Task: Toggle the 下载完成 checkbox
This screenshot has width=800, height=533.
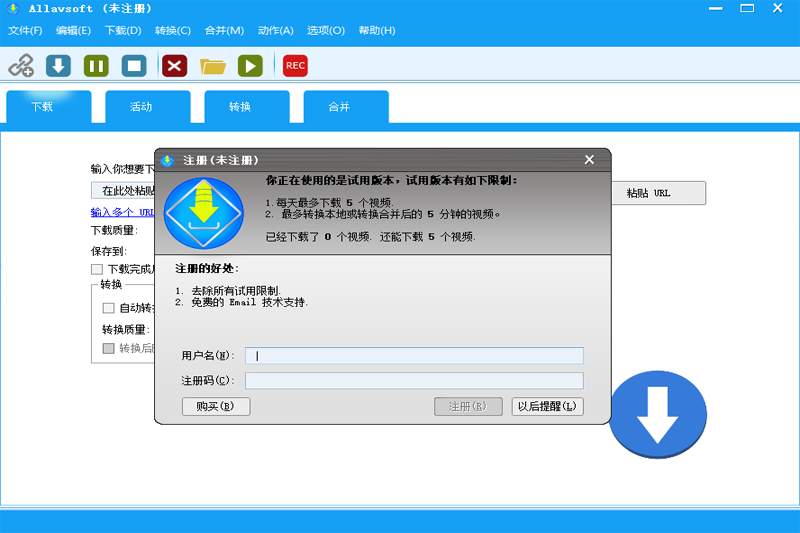Action: pyautogui.click(x=97, y=269)
